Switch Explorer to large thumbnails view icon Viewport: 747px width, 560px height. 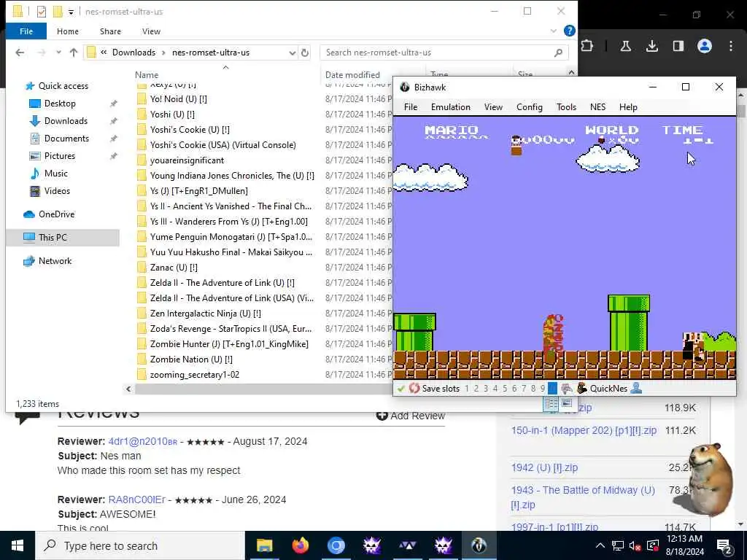click(566, 404)
